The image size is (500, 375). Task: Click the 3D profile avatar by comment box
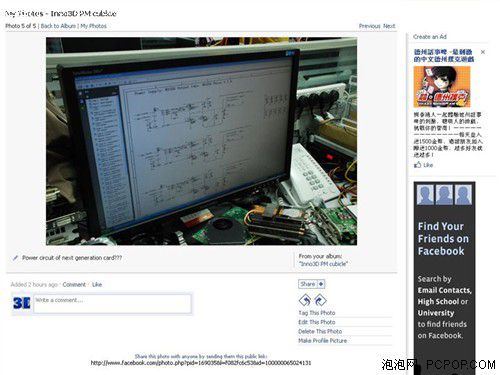pyautogui.click(x=22, y=303)
